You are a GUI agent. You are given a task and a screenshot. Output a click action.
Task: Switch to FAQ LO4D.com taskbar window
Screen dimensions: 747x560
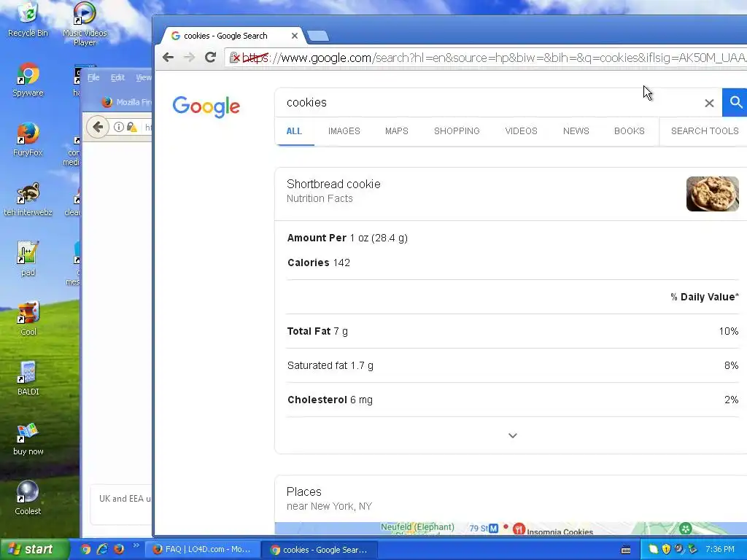(x=202, y=550)
